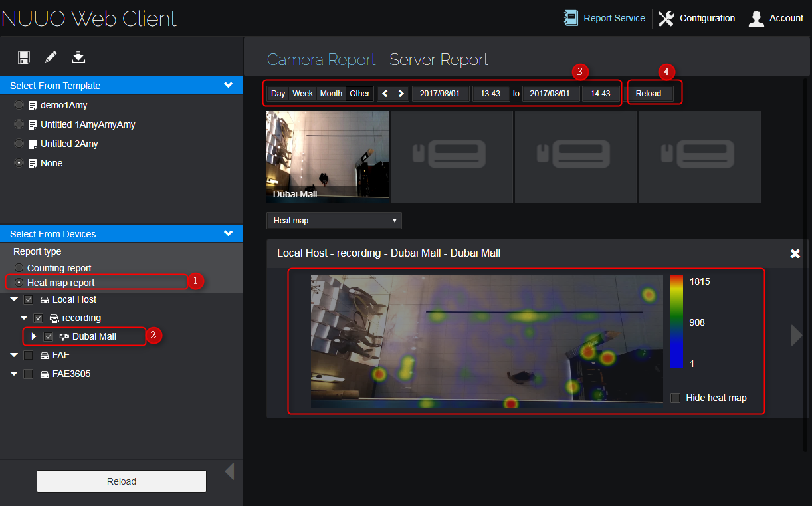Viewport: 812px width, 506px height.
Task: Click the save template floppy disk icon
Action: coord(24,57)
